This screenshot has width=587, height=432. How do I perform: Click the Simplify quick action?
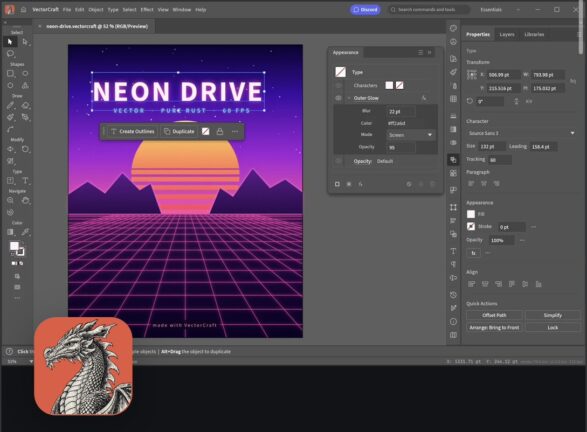click(x=553, y=315)
